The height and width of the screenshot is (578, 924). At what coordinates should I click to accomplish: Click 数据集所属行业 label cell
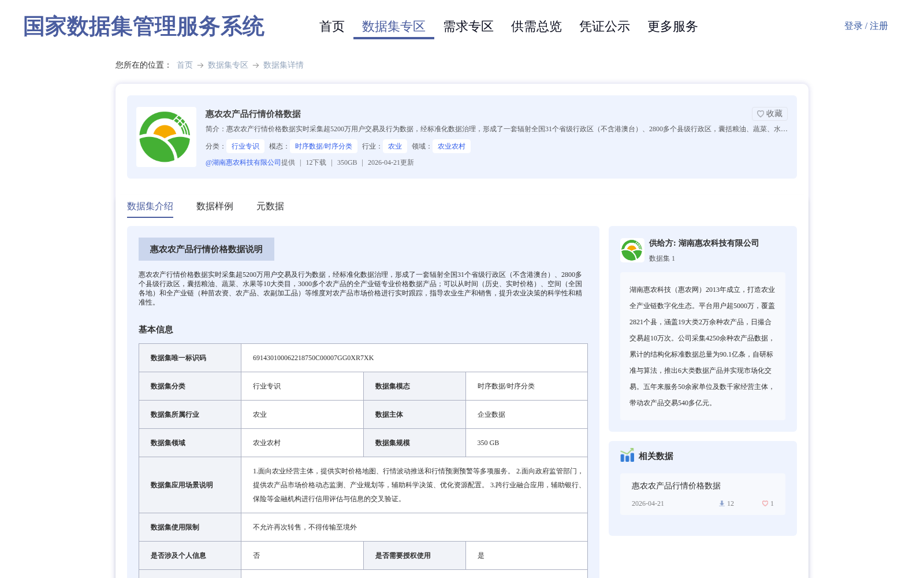190,414
